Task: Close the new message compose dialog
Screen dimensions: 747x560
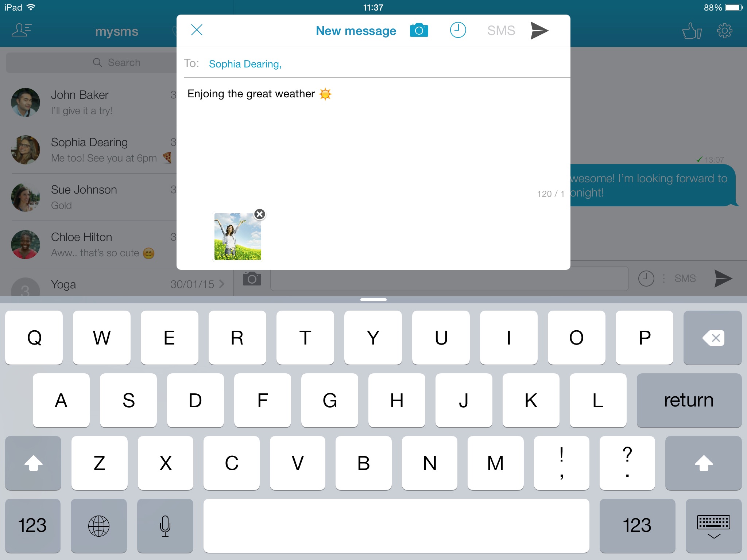Action: coord(197,30)
